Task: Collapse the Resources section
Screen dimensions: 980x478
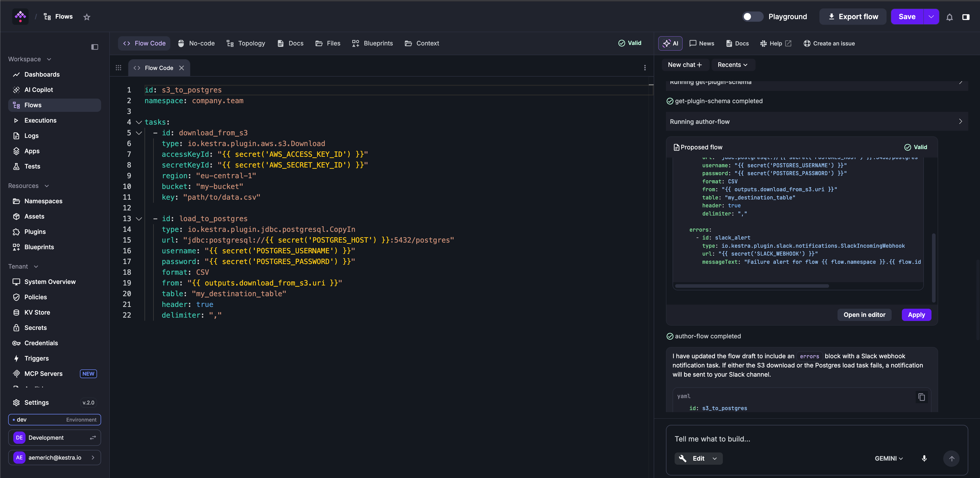Action: [x=29, y=186]
